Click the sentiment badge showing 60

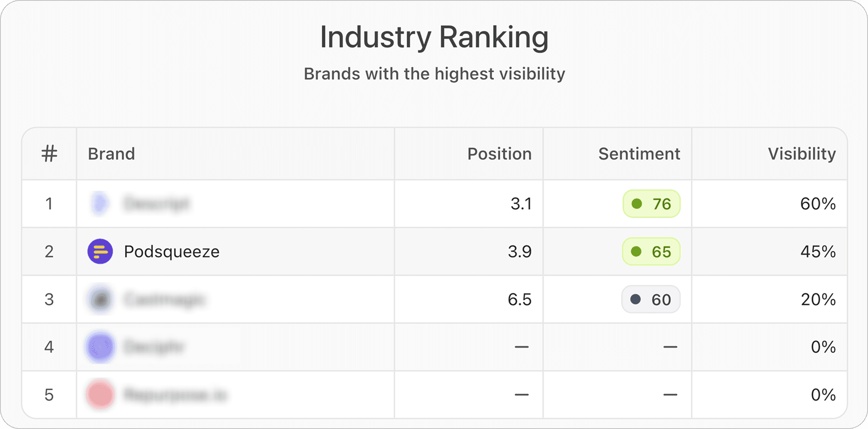pyautogui.click(x=650, y=299)
